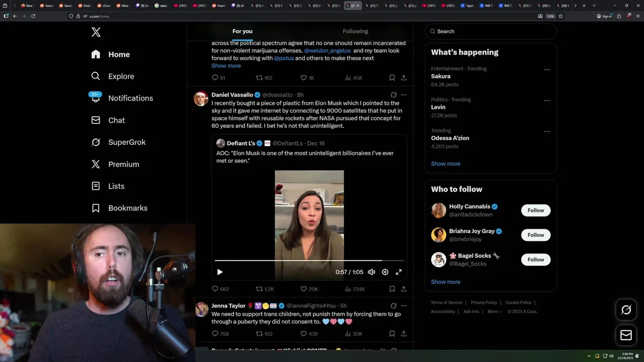This screenshot has width=644, height=362.
Task: Open Defiant L's quoted post header
Action: (x=270, y=143)
